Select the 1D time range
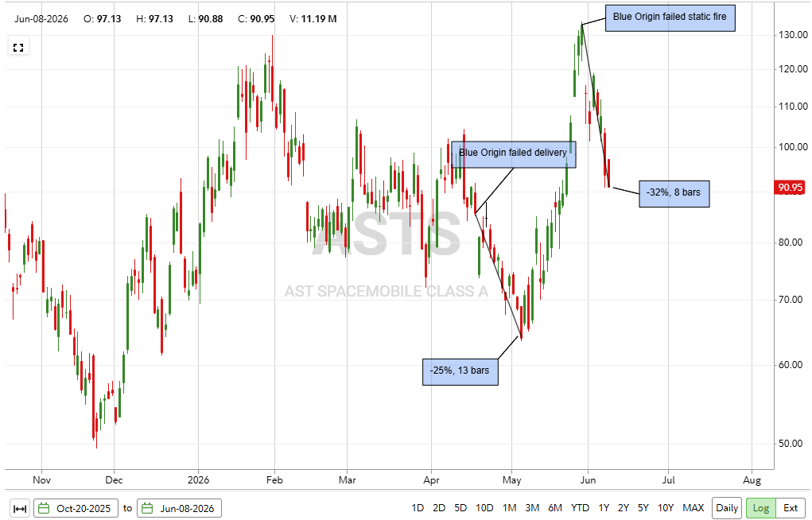This screenshot has width=812, height=520. tap(418, 508)
